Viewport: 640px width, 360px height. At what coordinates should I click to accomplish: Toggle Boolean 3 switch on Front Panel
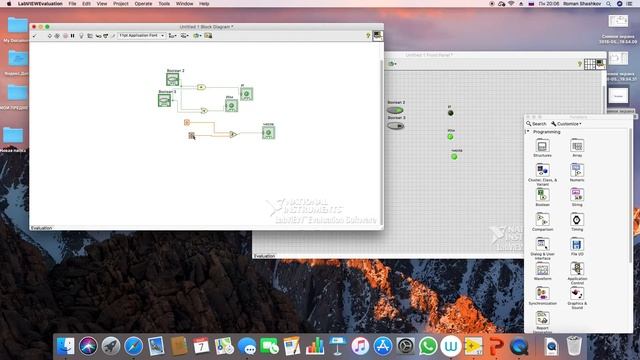pos(395,126)
